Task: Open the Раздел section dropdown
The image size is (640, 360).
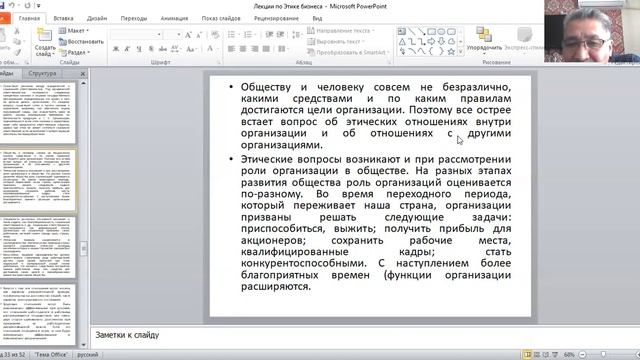Action: (75, 52)
